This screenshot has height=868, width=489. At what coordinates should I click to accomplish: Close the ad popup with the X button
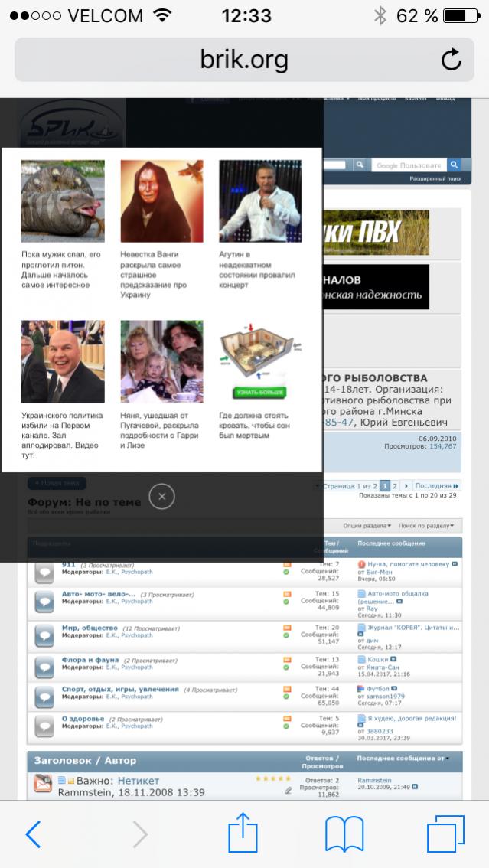pyautogui.click(x=161, y=497)
